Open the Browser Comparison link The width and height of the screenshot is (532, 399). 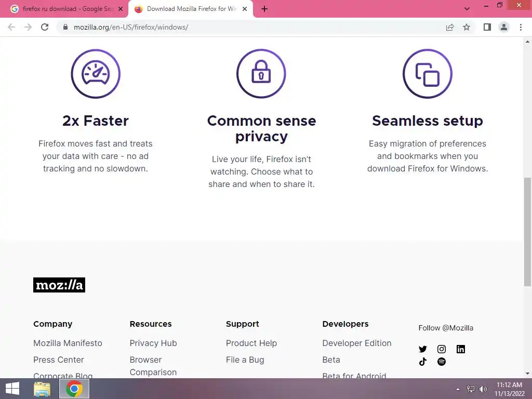153,366
